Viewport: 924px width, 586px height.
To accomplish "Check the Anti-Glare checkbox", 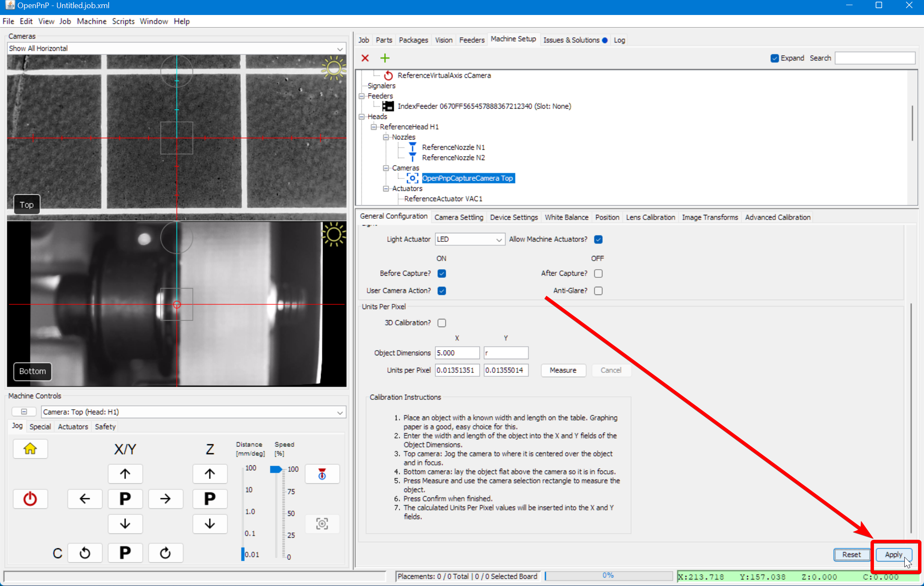I will coord(598,291).
